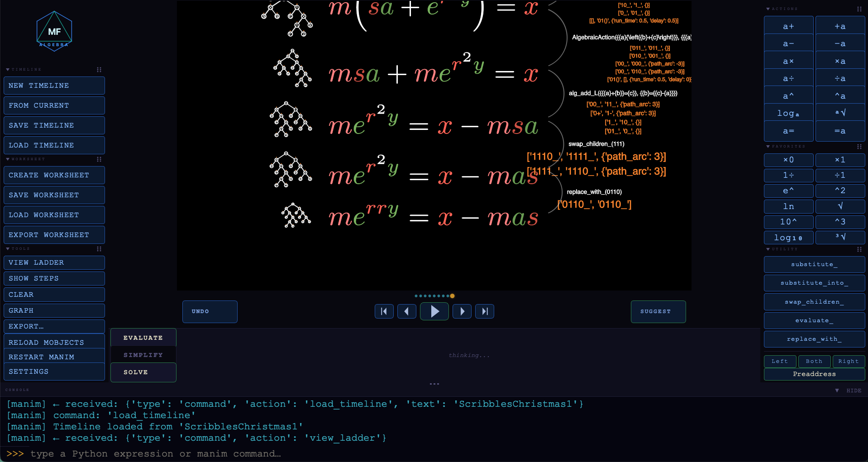Apply the '^2' square favorite

coord(840,191)
